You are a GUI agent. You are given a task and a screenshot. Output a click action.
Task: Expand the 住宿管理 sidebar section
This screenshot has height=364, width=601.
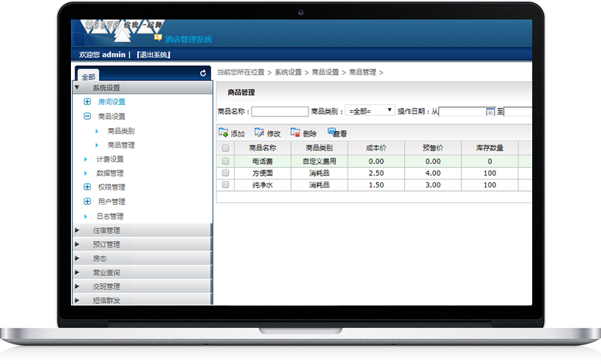pyautogui.click(x=106, y=230)
